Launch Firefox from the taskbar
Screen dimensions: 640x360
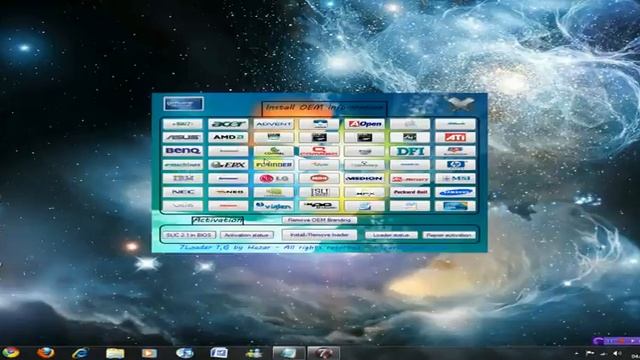pyautogui.click(x=46, y=352)
